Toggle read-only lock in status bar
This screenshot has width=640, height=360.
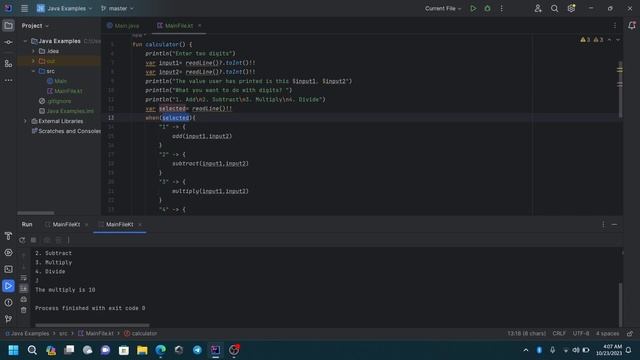[630, 333]
